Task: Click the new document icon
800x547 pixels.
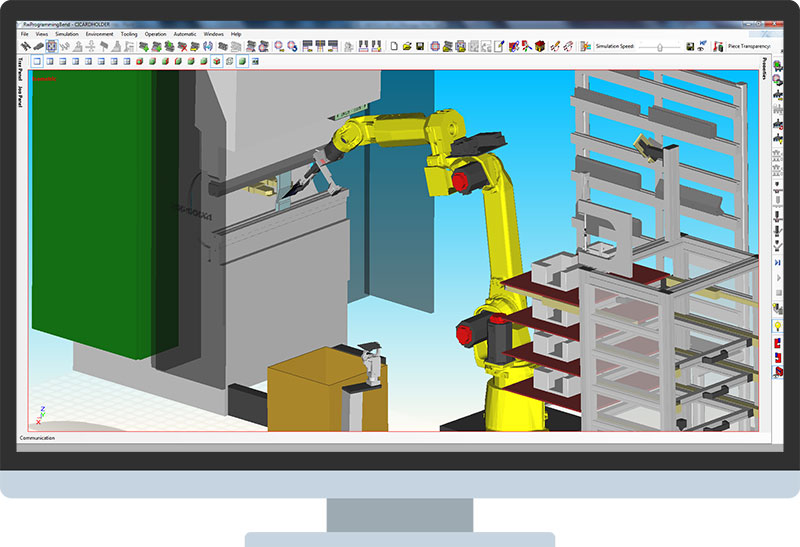Action: [394, 46]
